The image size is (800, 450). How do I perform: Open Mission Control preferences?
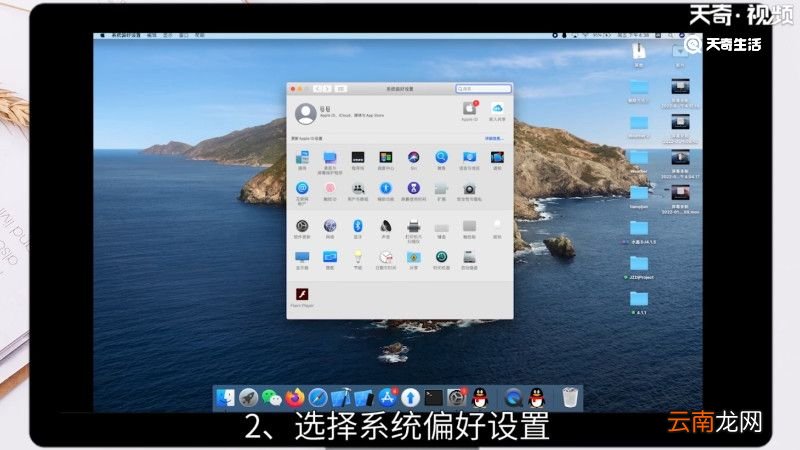click(x=386, y=158)
